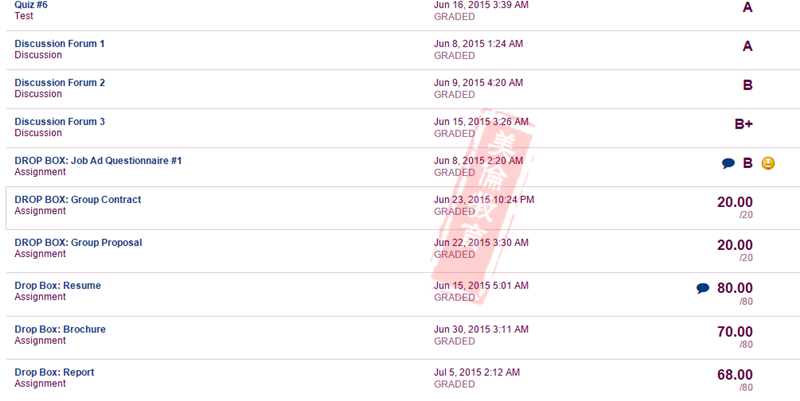Viewport: 800px width, 401px height.
Task: Open Discussion Forum 3 link
Action: click(x=60, y=121)
